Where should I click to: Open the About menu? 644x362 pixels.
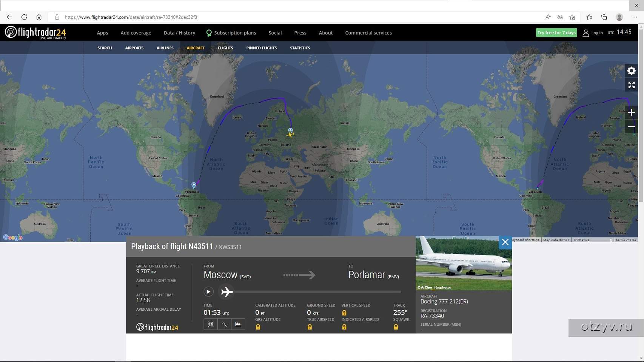326,33
